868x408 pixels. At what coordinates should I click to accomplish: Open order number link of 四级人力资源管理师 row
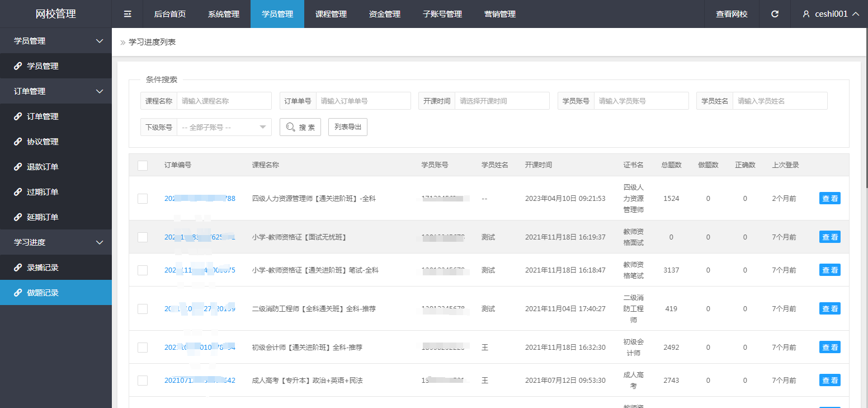coord(200,198)
